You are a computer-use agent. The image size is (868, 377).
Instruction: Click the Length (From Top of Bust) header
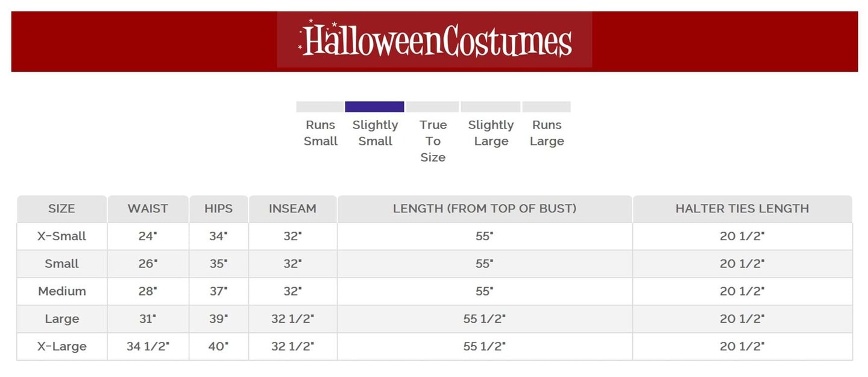click(x=485, y=209)
